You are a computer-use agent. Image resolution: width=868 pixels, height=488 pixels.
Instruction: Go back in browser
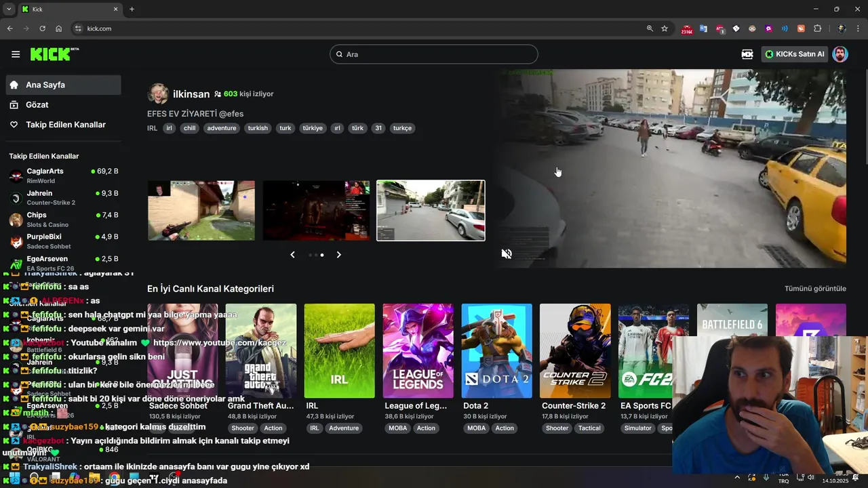pos(9,28)
